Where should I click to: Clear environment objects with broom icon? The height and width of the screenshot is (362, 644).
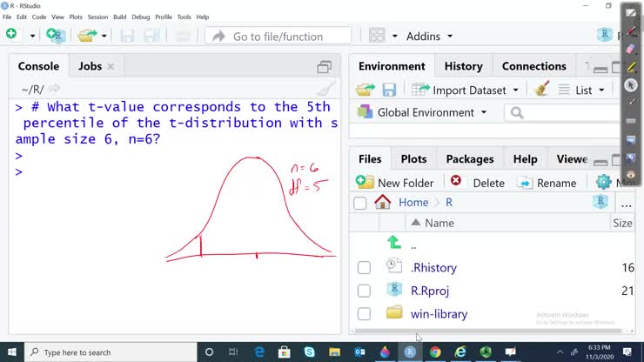(541, 89)
